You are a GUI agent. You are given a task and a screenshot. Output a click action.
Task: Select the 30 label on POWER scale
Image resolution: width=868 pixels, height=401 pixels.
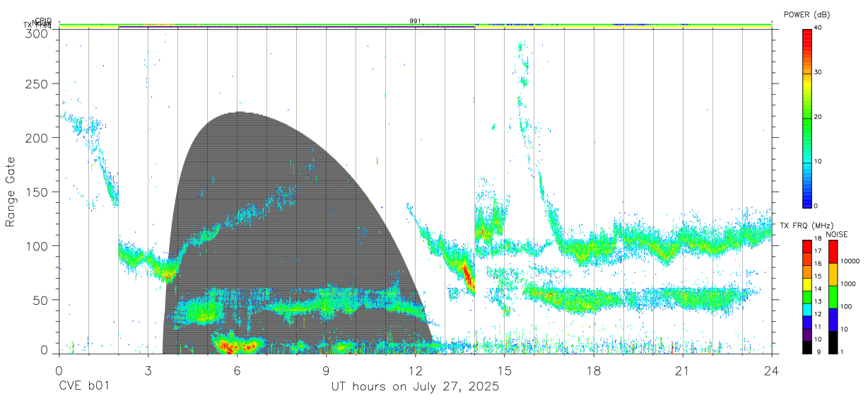[819, 73]
